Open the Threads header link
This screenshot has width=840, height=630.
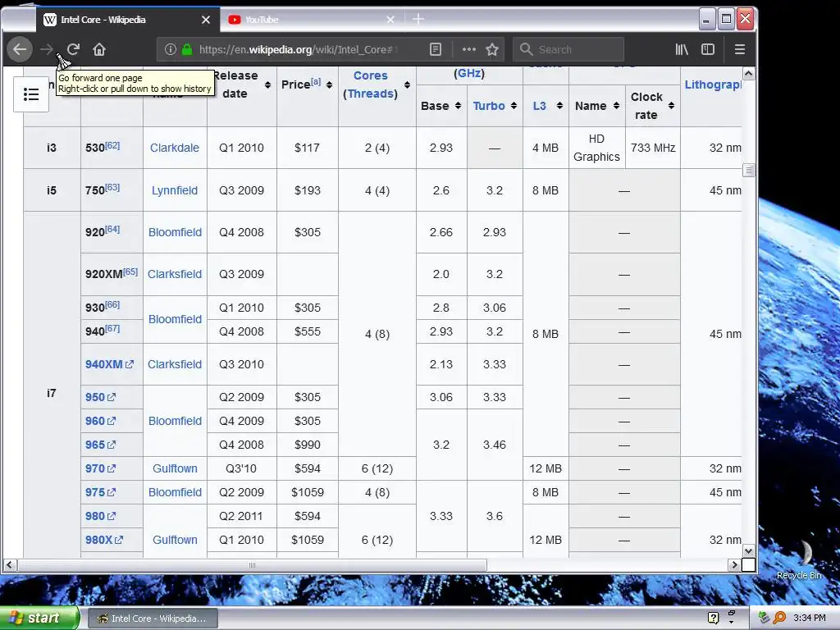coord(370,94)
